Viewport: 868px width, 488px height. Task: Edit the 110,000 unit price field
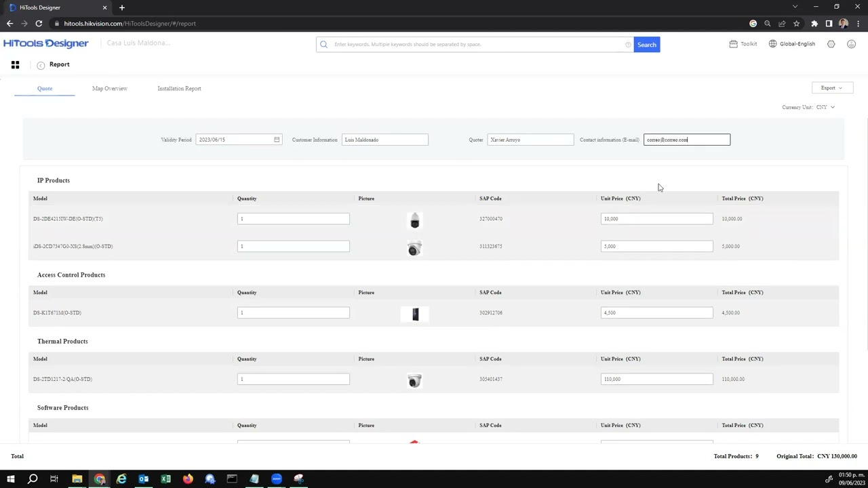click(x=656, y=379)
